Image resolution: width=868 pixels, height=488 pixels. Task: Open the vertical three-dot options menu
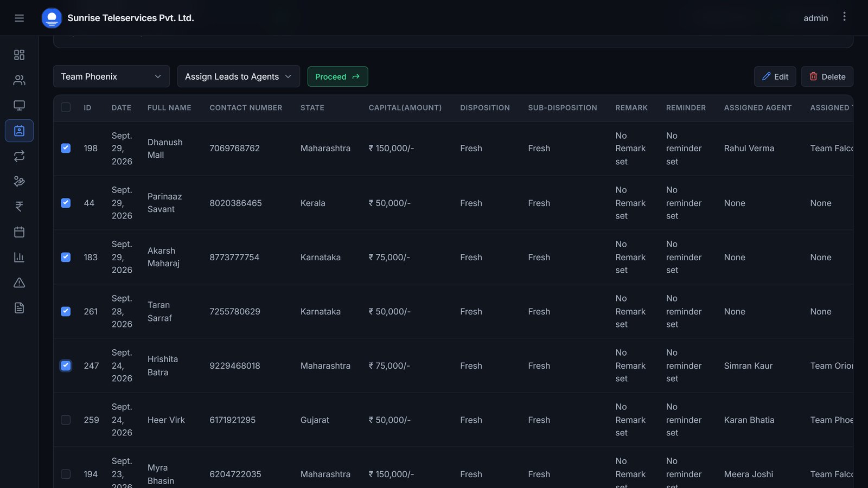click(x=844, y=17)
